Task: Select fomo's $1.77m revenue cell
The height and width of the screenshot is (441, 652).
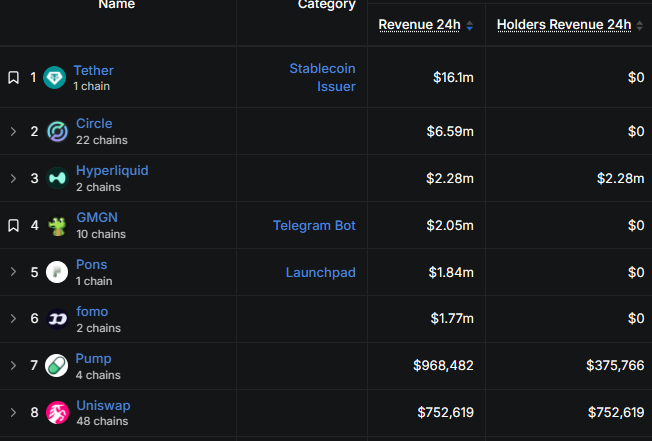Action: (452, 319)
